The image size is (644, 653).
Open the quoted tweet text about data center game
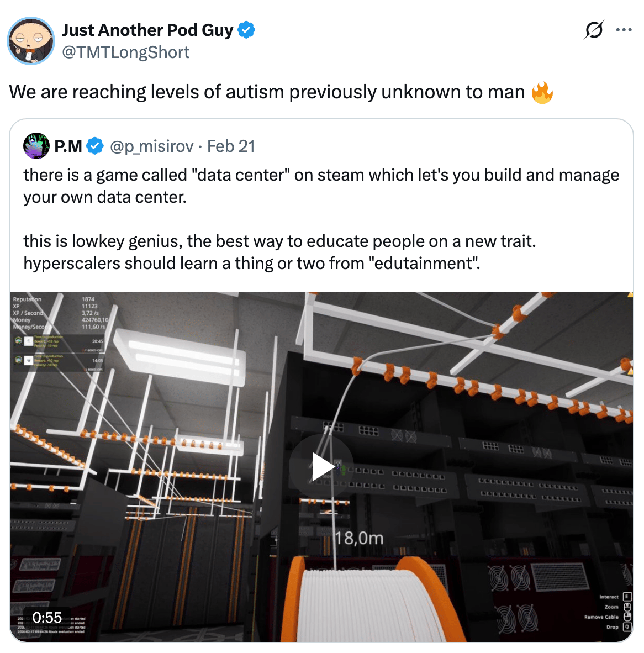click(x=321, y=219)
